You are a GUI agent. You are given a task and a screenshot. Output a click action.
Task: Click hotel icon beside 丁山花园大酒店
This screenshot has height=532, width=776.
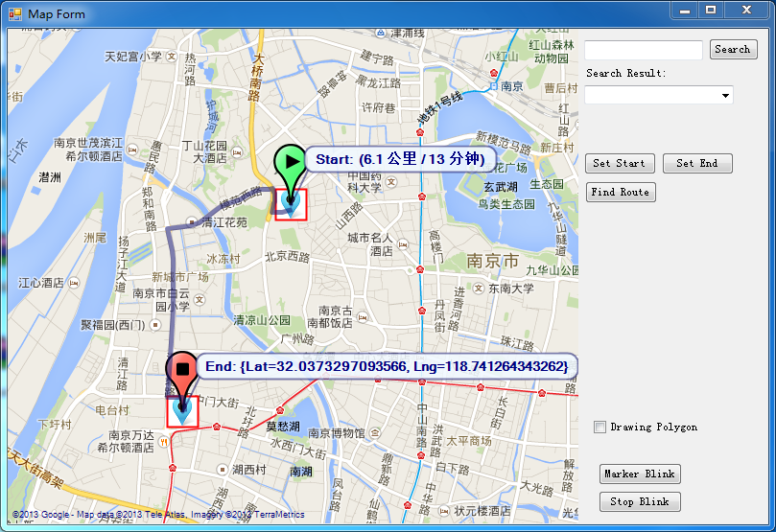click(237, 152)
